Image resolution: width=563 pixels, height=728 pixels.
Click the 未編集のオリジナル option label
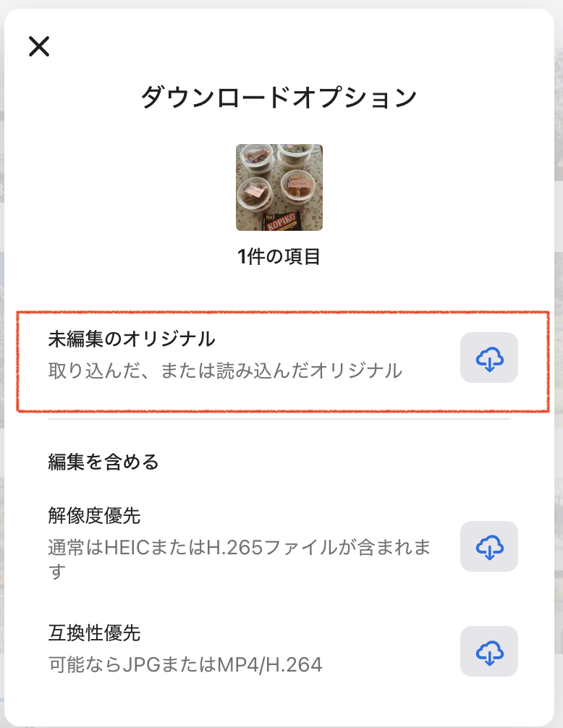[x=132, y=339]
